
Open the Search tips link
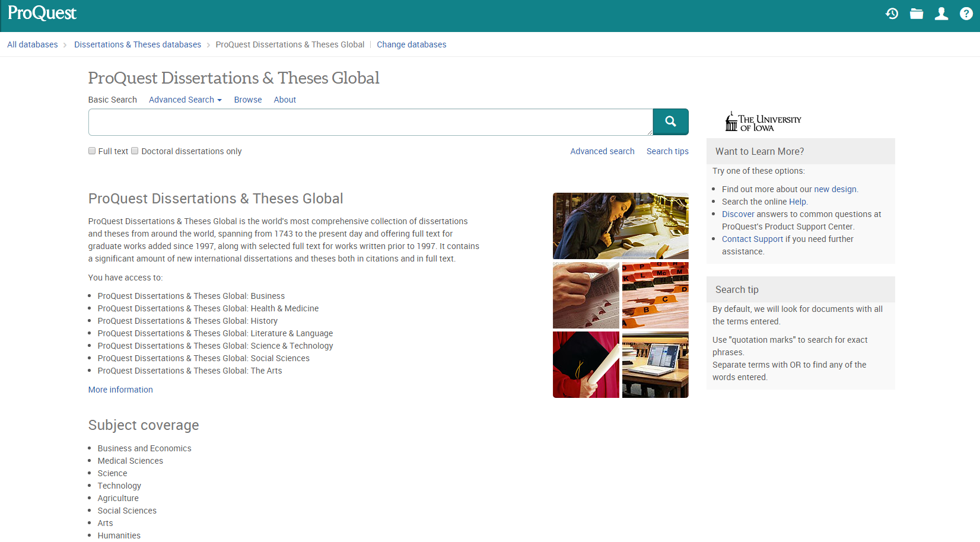pos(667,151)
